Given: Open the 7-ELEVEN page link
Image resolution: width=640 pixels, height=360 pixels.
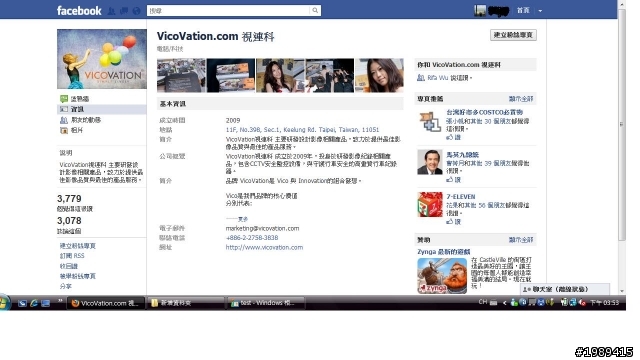Looking at the screenshot, I should (461, 197).
